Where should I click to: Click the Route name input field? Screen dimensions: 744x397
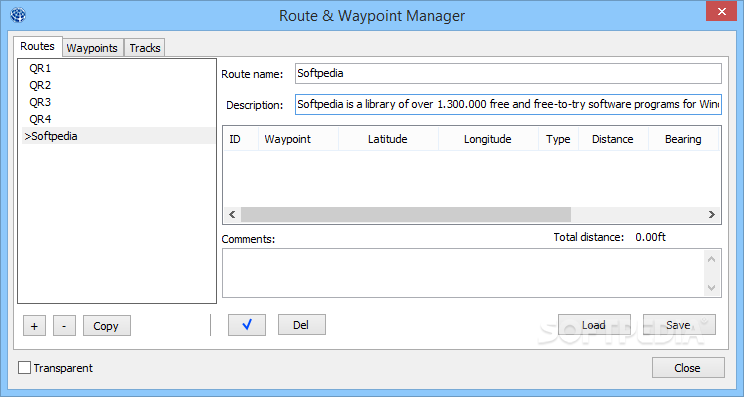508,74
